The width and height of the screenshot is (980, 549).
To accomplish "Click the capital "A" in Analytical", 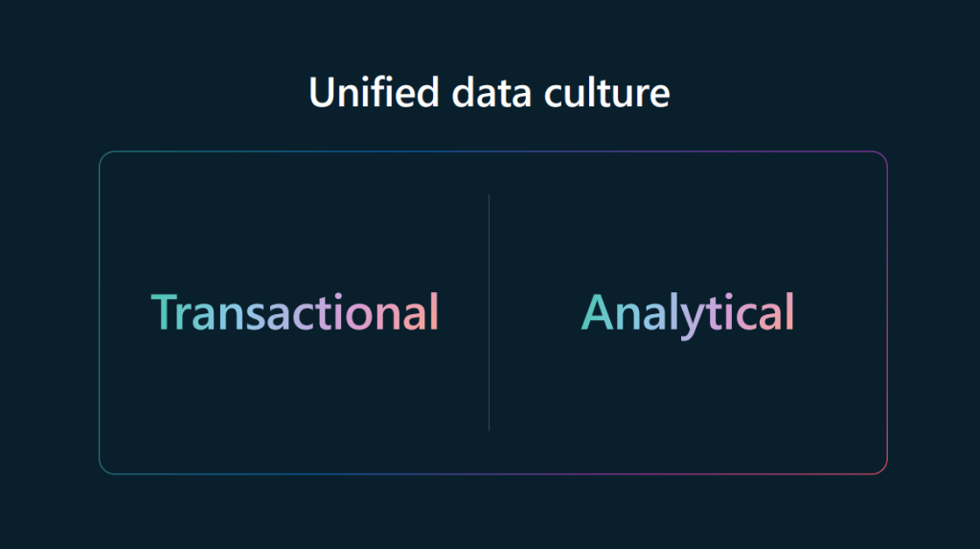I will (x=599, y=313).
